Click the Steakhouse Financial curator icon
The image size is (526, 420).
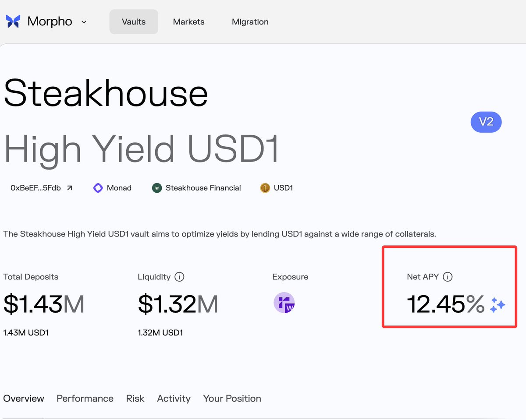[157, 188]
